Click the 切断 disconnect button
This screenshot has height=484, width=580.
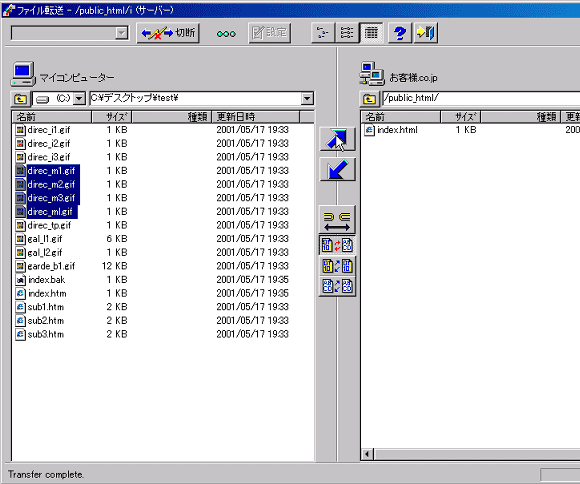click(x=168, y=33)
